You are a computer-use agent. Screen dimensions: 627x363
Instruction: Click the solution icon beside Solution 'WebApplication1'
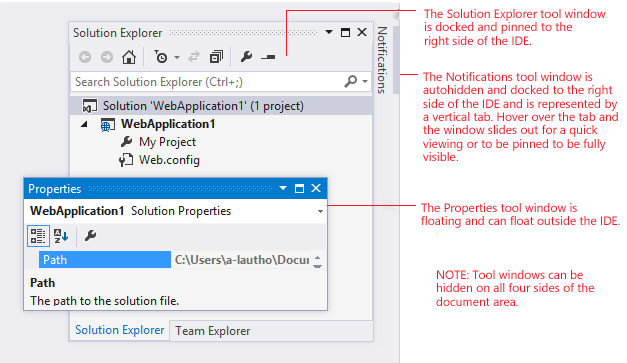[x=90, y=106]
